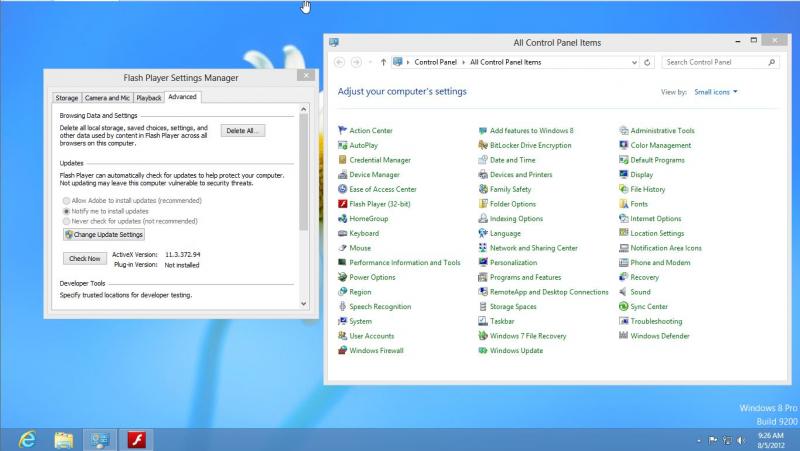Click the Back navigation arrow
Screen dimensions: 800x451
339,62
